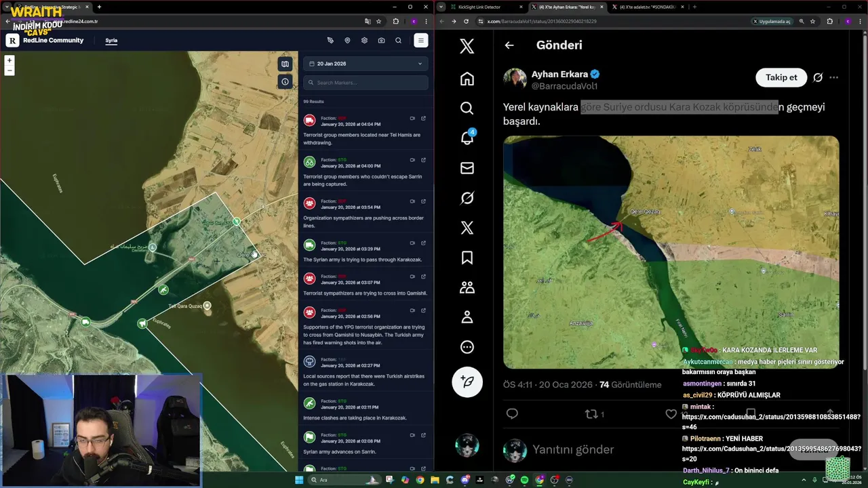The image size is (868, 488).
Task: Open Ayhan Erkara profile name link
Action: point(559,75)
